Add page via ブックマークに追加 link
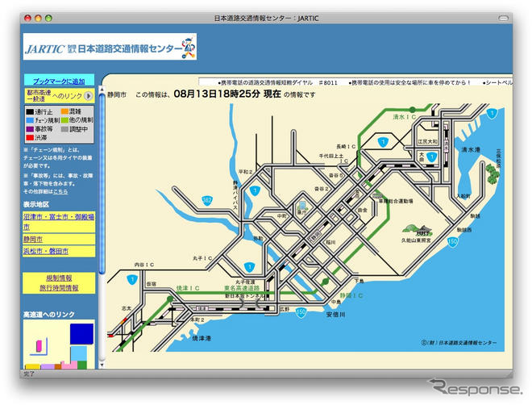The width and height of the screenshot is (532, 405). click(x=59, y=81)
